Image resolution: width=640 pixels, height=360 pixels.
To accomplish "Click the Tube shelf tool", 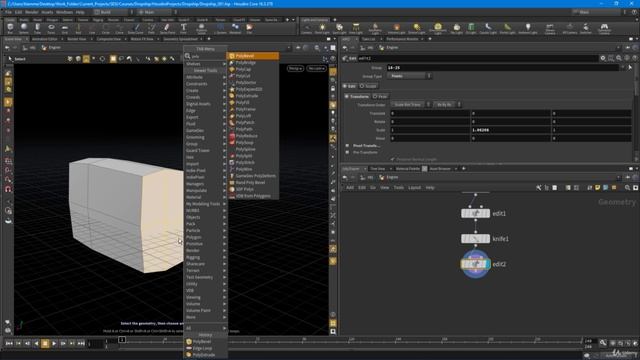I will pyautogui.click(x=37, y=29).
